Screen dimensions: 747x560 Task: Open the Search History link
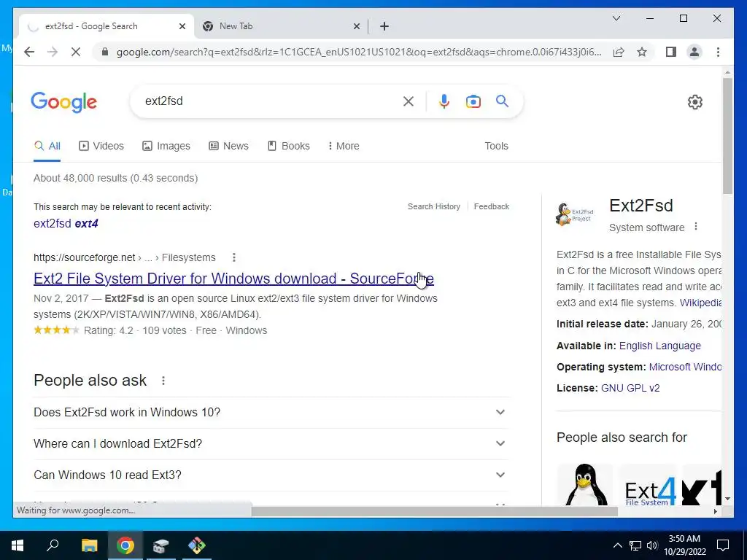pyautogui.click(x=434, y=206)
